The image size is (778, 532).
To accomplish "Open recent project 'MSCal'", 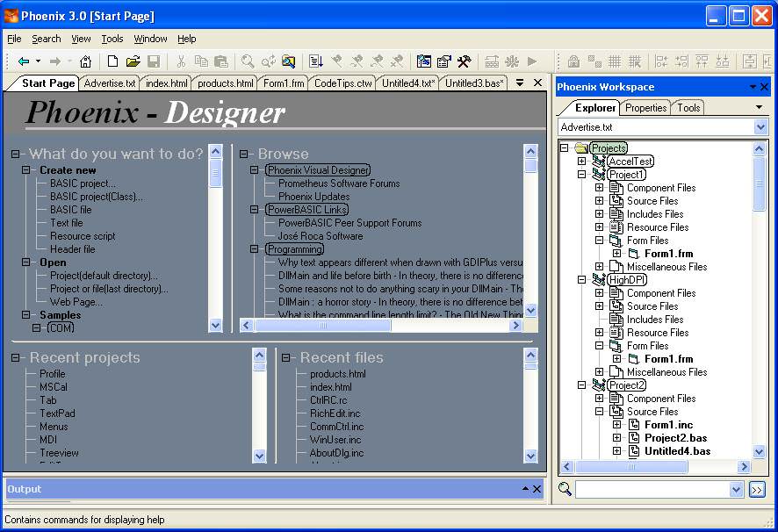I will [x=54, y=387].
